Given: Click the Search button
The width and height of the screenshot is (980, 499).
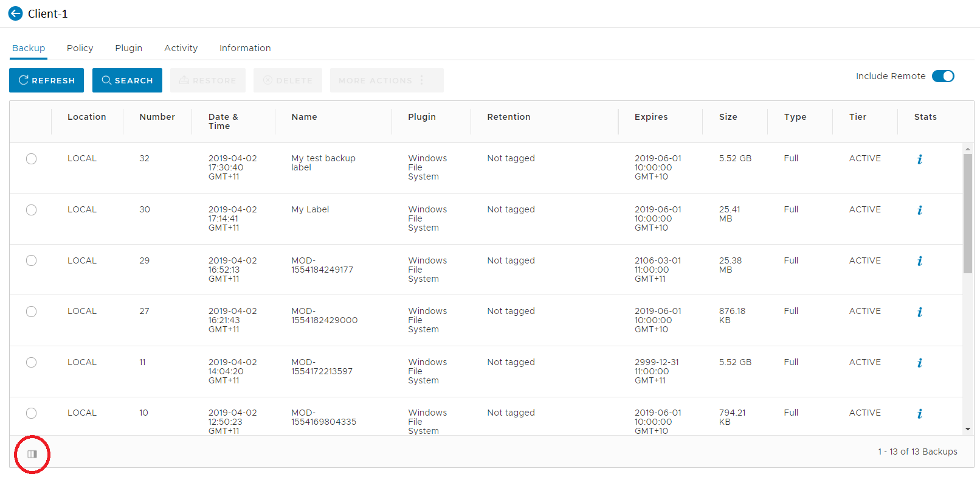Looking at the screenshot, I should (127, 80).
